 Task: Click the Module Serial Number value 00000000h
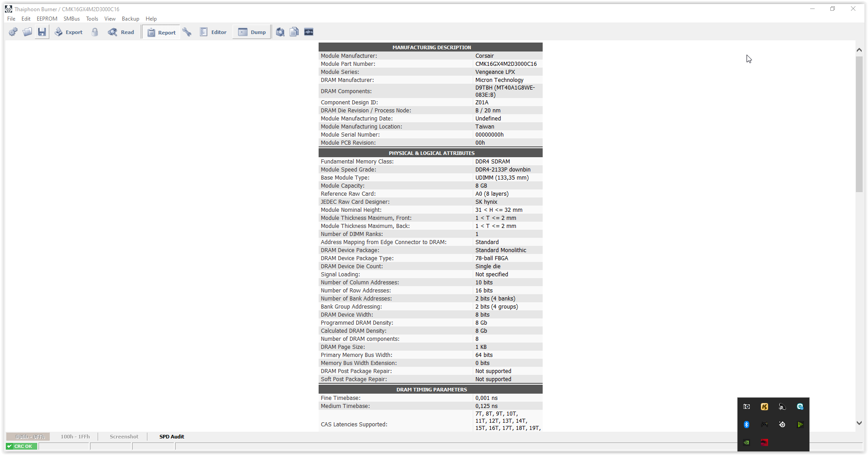tap(489, 135)
